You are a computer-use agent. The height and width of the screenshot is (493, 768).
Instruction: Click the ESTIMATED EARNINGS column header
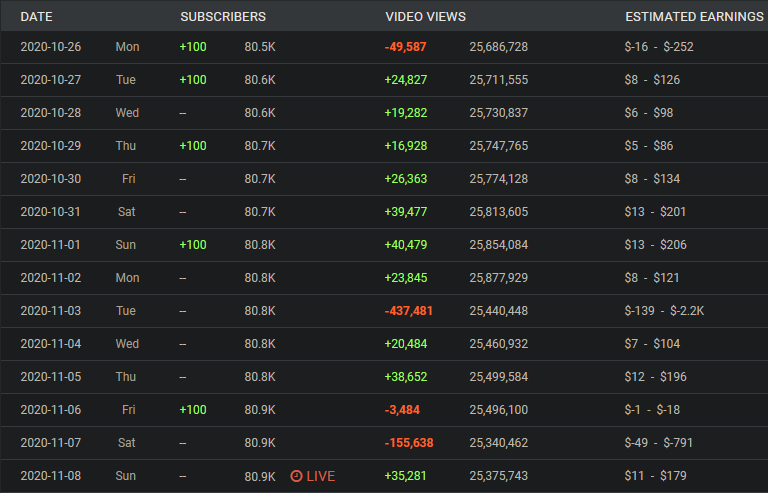coord(695,17)
